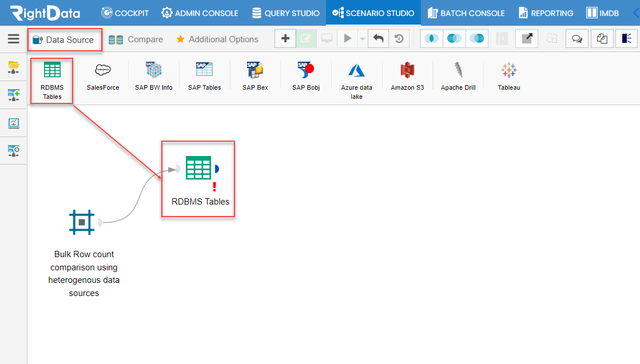The image size is (640, 364).
Task: Click the copy documents toolbar icon
Action: pyautogui.click(x=602, y=39)
